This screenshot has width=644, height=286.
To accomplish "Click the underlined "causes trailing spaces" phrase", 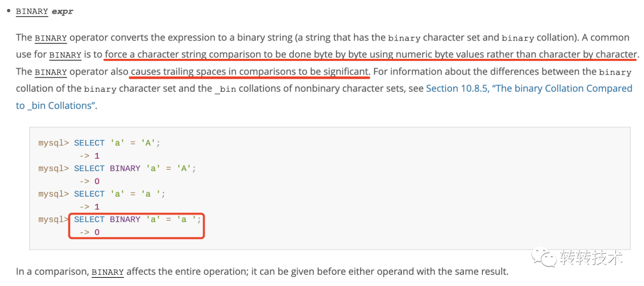I will pyautogui.click(x=250, y=71).
